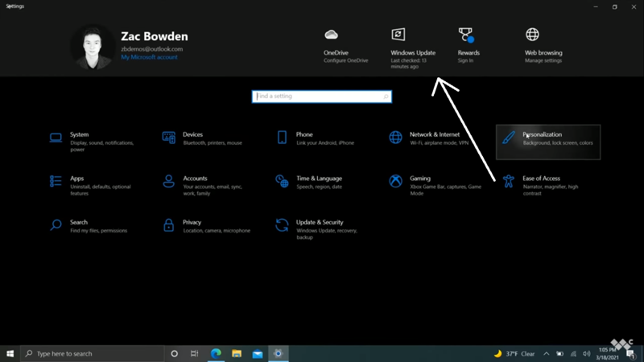Click the Privacy category label
Screen dimensions: 644x362
click(x=192, y=222)
